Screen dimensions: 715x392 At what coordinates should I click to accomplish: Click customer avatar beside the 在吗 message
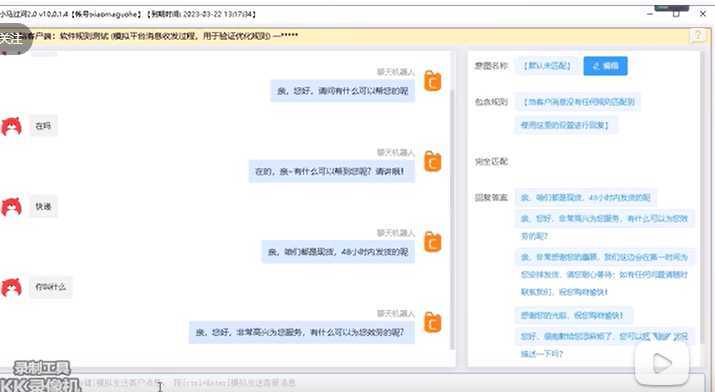[x=11, y=126]
